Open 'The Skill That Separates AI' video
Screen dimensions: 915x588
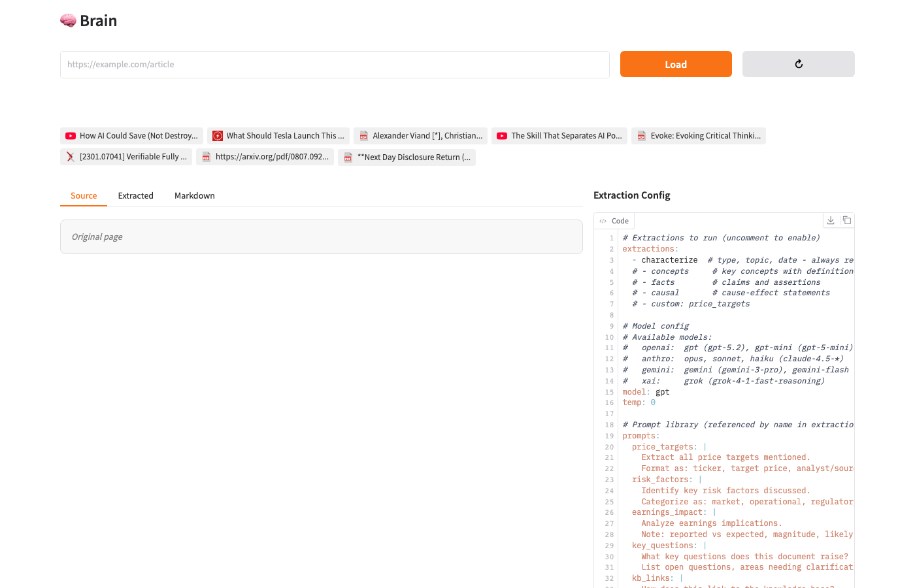[559, 136]
